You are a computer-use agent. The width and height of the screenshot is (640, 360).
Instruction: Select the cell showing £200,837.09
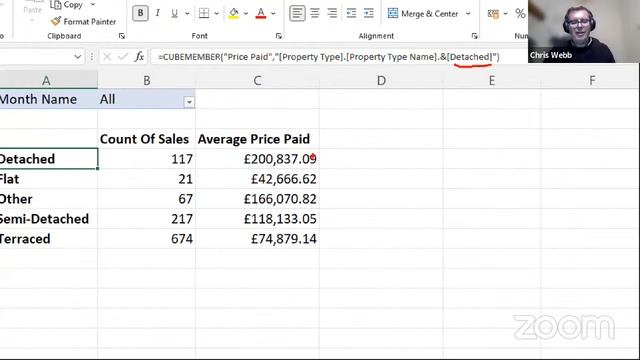257,159
